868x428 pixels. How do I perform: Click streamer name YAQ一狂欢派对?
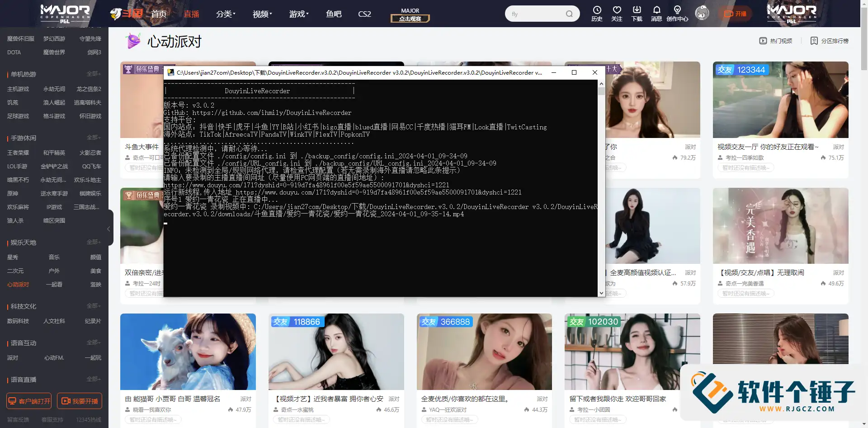tap(448, 410)
